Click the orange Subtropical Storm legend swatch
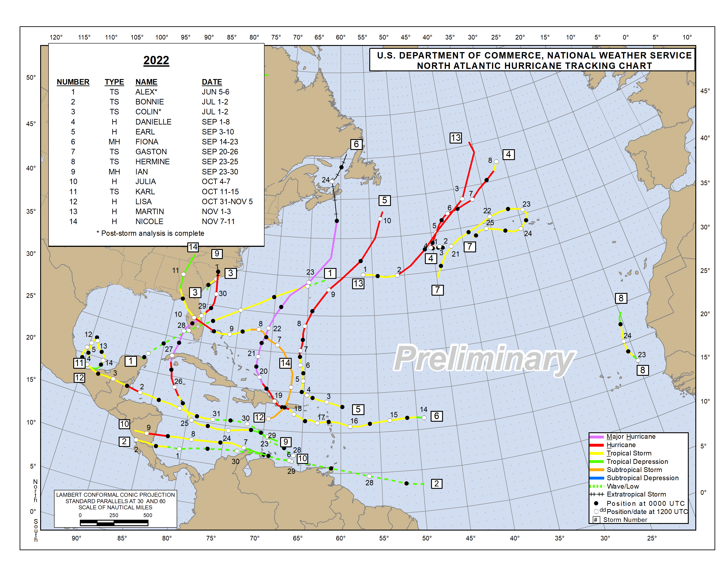This screenshot has width=728, height=563. pyautogui.click(x=597, y=470)
